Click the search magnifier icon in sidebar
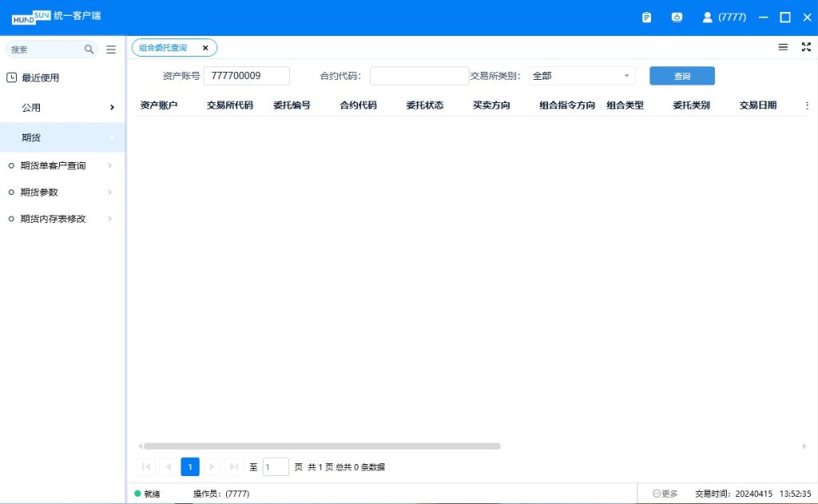 tap(89, 50)
